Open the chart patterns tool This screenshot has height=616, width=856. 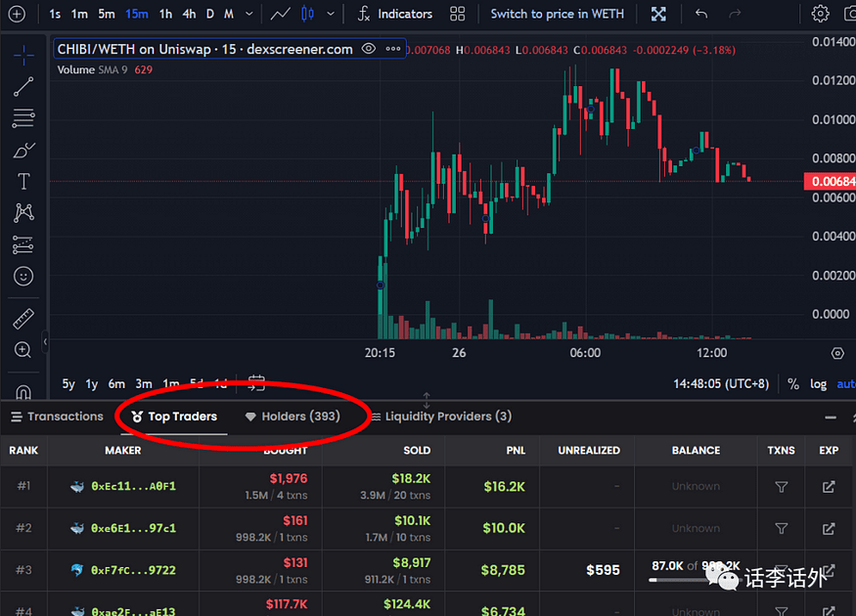(23, 213)
